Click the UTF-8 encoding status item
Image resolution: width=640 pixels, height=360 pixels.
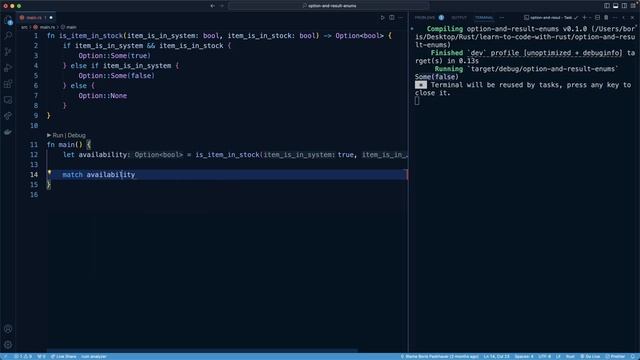[544, 356]
